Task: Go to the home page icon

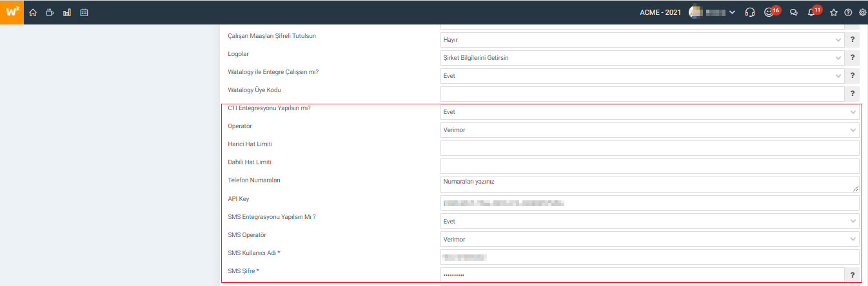Action: coord(33,12)
